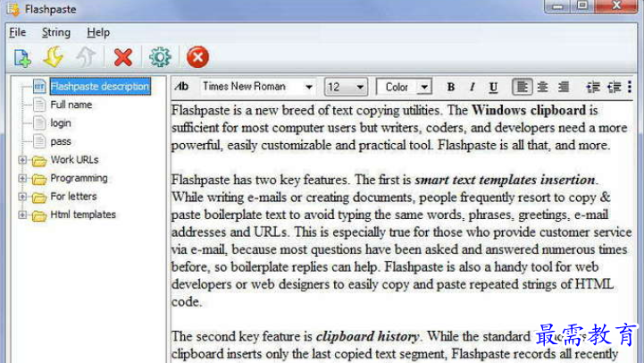
Task: Click the Work URLs folder icon
Action: point(39,161)
